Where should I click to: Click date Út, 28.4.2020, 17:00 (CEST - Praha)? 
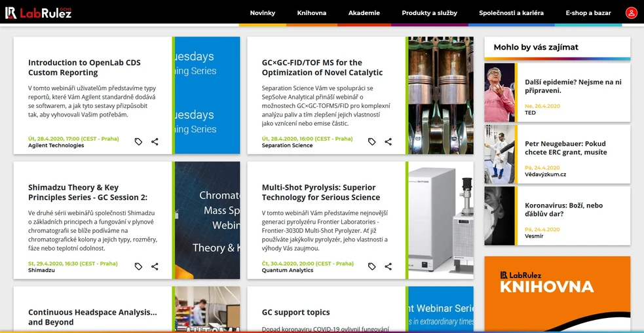pos(73,139)
